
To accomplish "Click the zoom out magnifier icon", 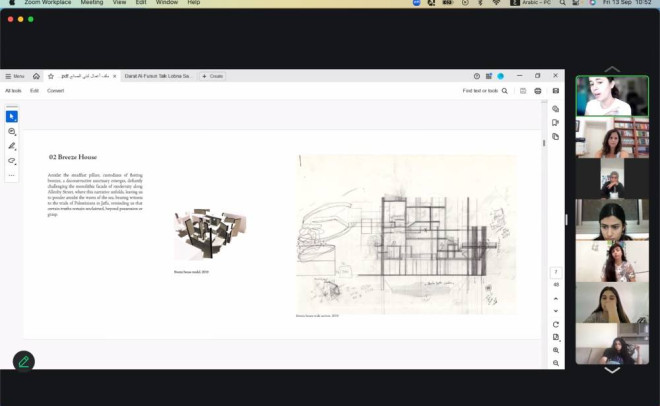I will click(x=556, y=363).
